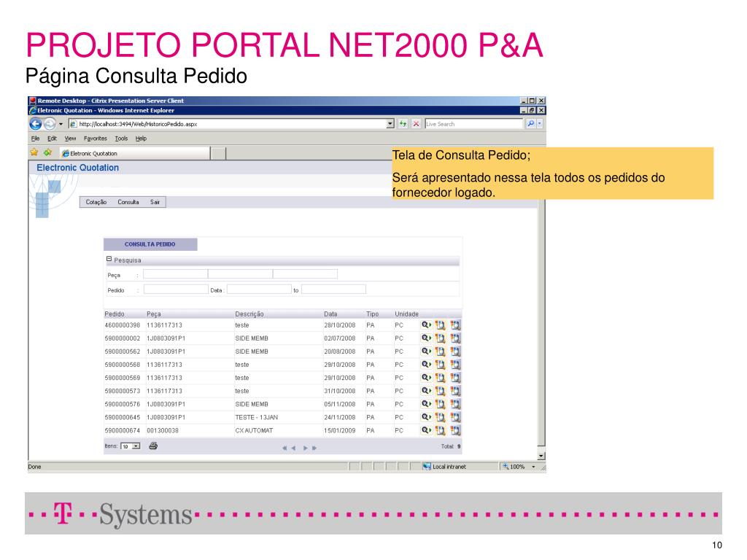The image size is (747, 560).
Task: Click the browser Forward arrow button
Action: (50, 124)
